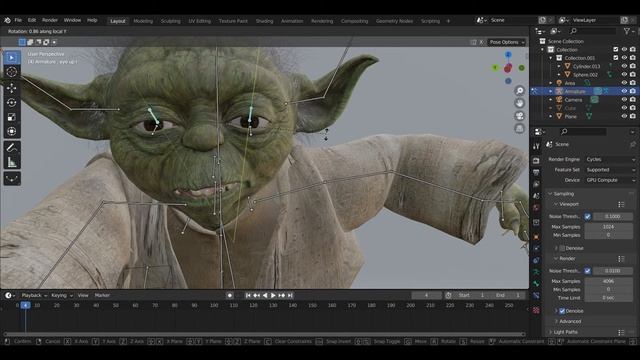Open the World properties tab icon
Image resolution: width=640 pixels, height=360 pixels.
536,208
